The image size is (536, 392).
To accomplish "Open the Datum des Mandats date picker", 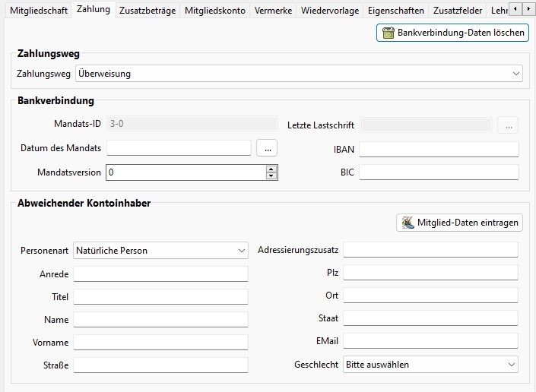I will pos(267,149).
